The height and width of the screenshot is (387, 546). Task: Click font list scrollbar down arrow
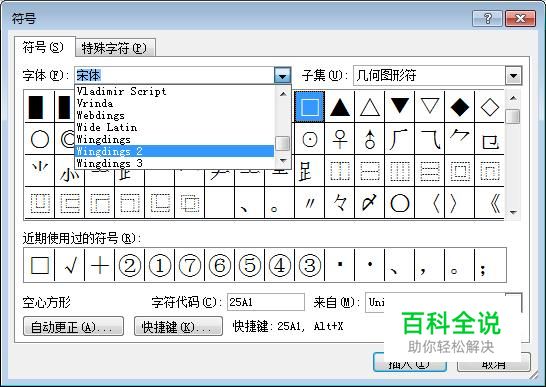pyautogui.click(x=283, y=161)
